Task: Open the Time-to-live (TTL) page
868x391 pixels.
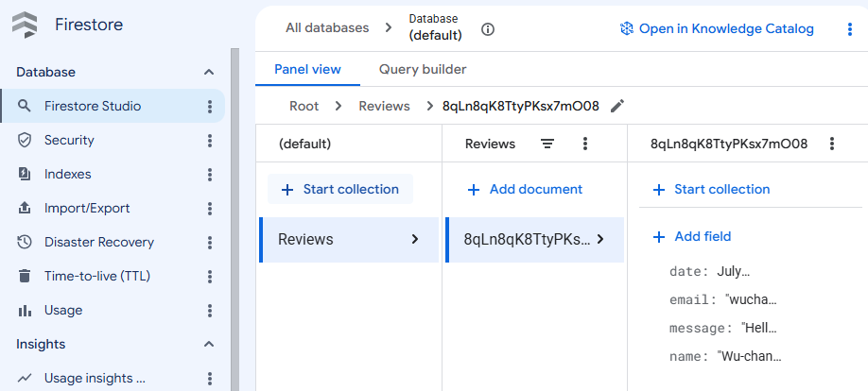Action: pos(97,276)
